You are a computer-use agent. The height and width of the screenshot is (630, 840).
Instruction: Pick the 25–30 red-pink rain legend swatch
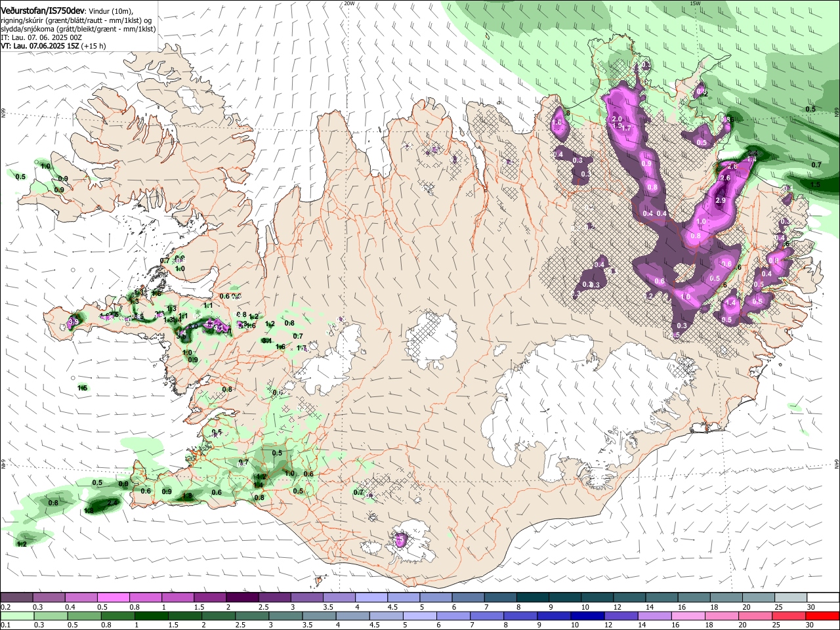(789, 616)
